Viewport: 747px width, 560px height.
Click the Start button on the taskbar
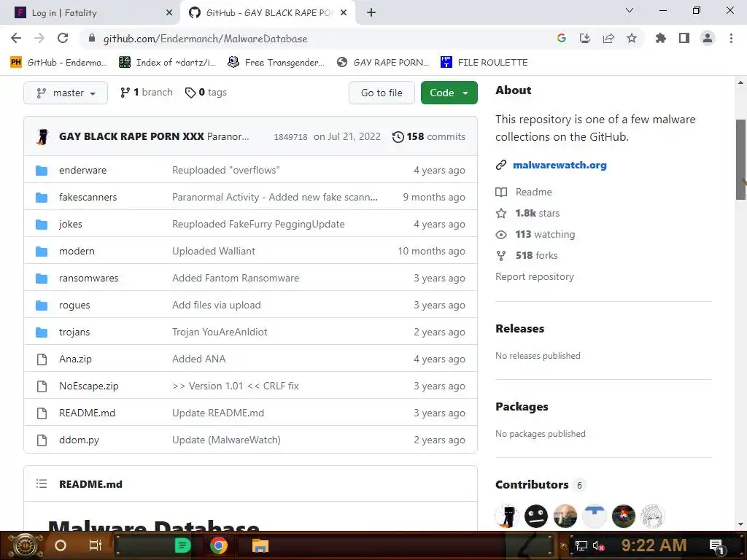coord(26,545)
